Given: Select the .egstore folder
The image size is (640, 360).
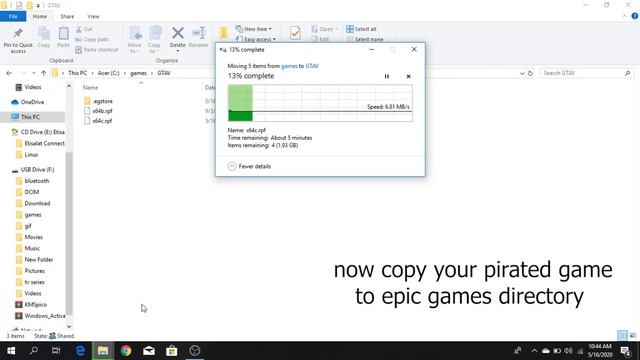Looking at the screenshot, I should coord(98,101).
